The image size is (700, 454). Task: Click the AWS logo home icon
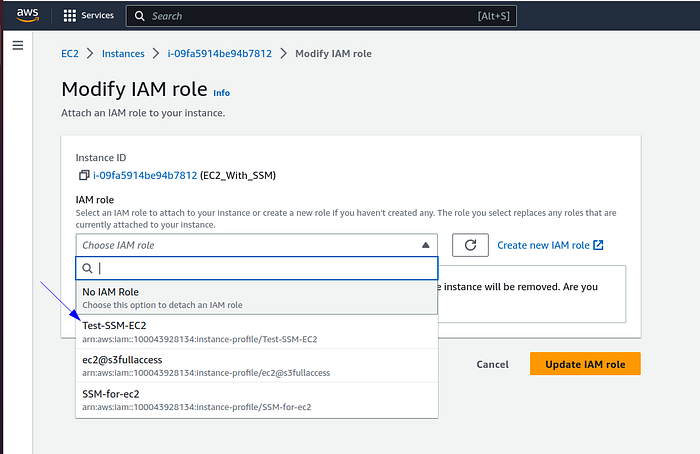coord(27,15)
